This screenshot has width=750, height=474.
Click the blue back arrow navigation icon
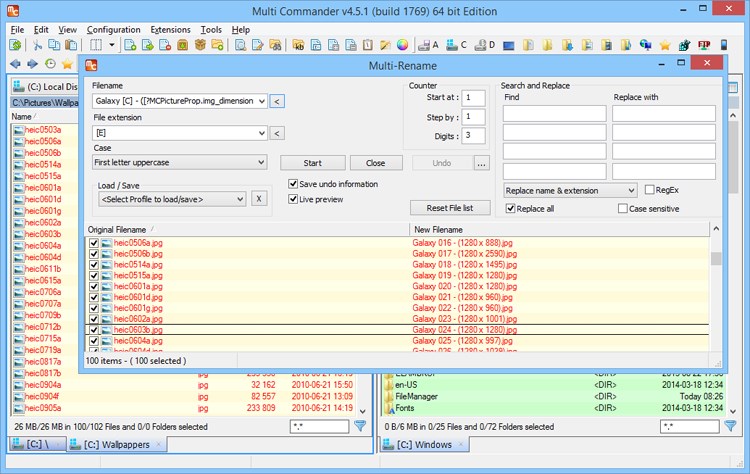15,64
